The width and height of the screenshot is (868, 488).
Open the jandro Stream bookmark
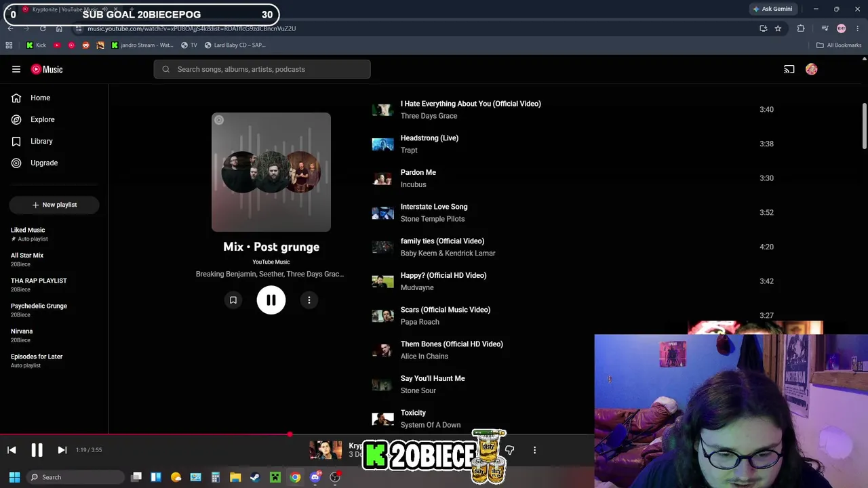tap(142, 45)
